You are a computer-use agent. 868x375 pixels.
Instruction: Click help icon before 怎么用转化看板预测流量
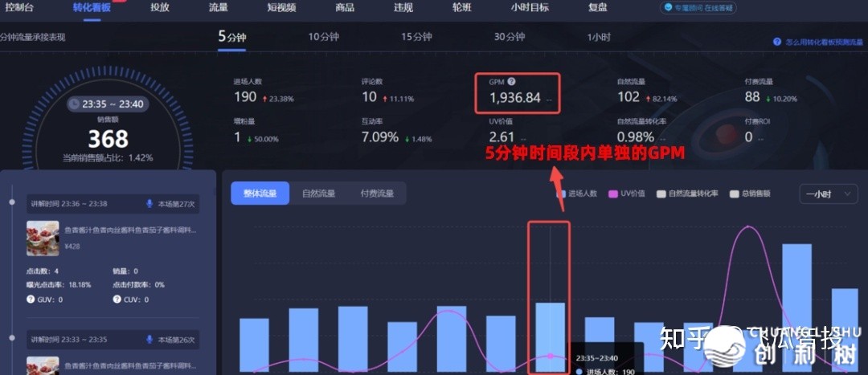(x=777, y=42)
